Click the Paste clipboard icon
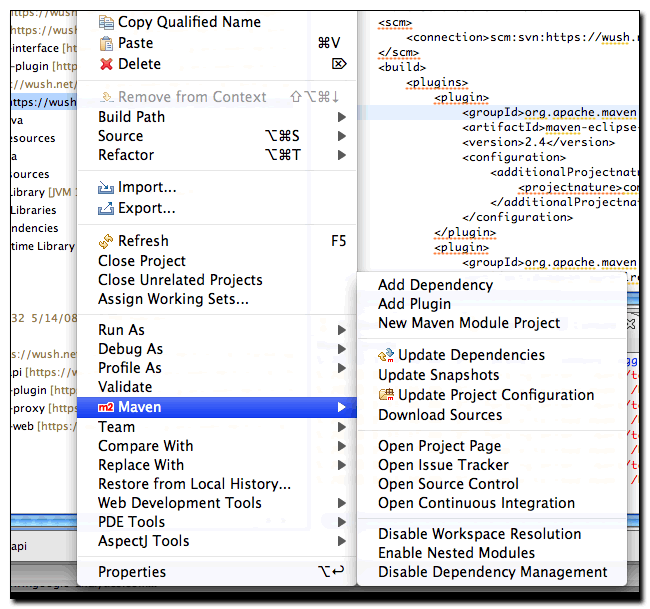This screenshot has height=609, width=650. pyautogui.click(x=106, y=43)
